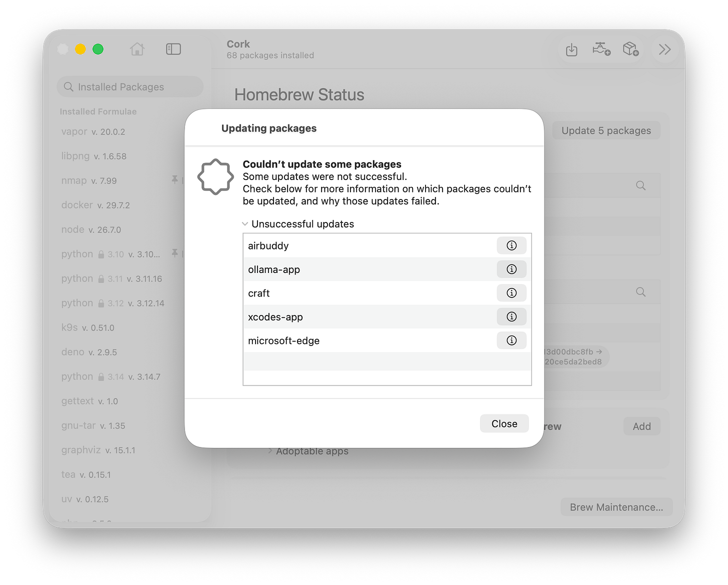Click the update packages download icon

point(571,49)
